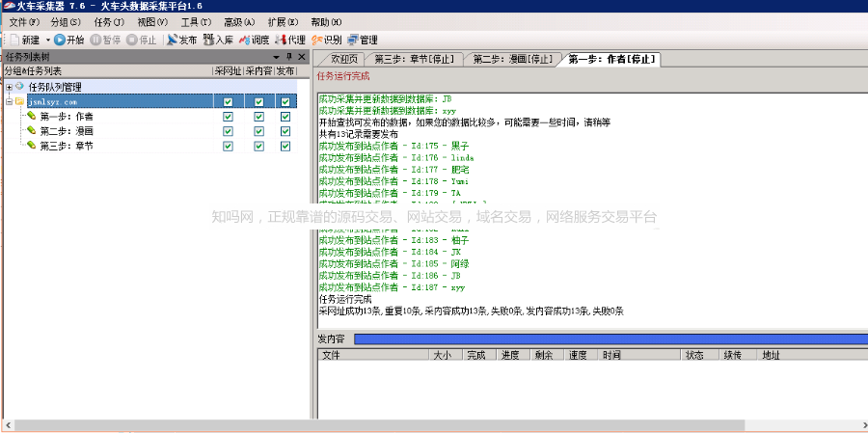Select the 第一步：作者 task
Screen dimensions: 868x433
(67, 117)
